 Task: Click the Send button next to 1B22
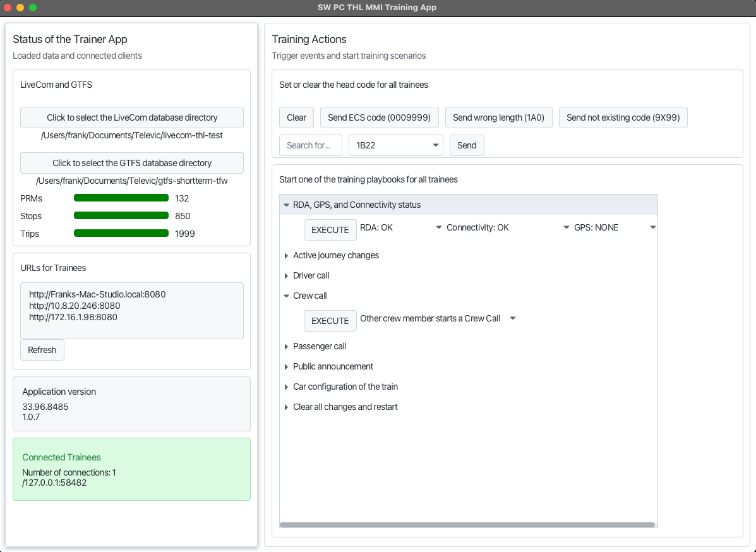[467, 146]
